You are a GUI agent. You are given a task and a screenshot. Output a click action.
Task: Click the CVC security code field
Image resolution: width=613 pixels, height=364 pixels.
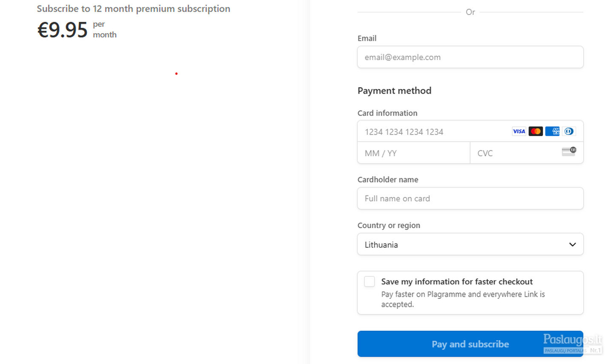click(x=527, y=153)
